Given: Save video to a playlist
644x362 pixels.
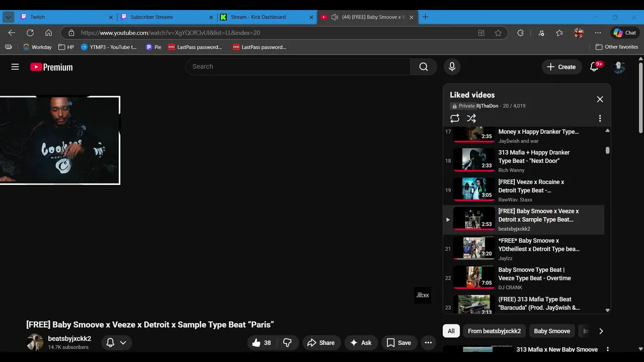Looking at the screenshot, I should (x=399, y=343).
